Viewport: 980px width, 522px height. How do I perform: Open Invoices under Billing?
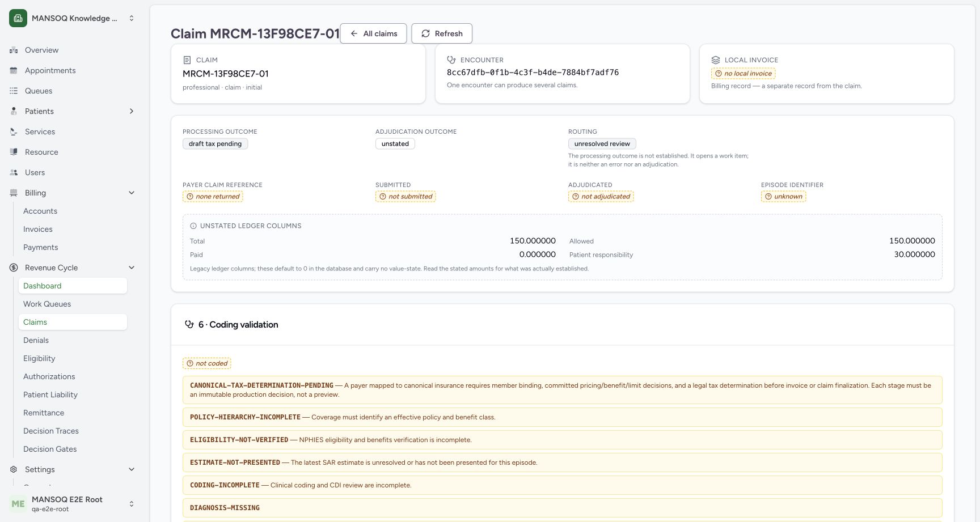click(x=73, y=229)
